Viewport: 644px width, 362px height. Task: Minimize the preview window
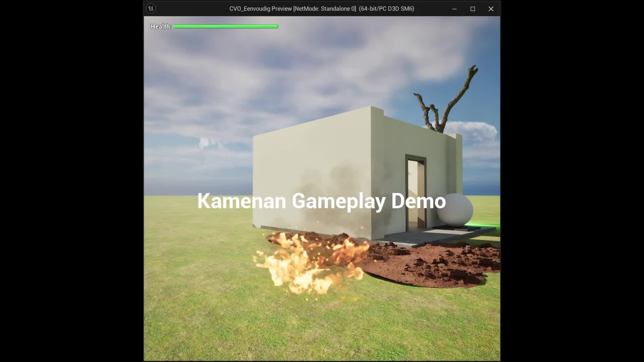454,9
